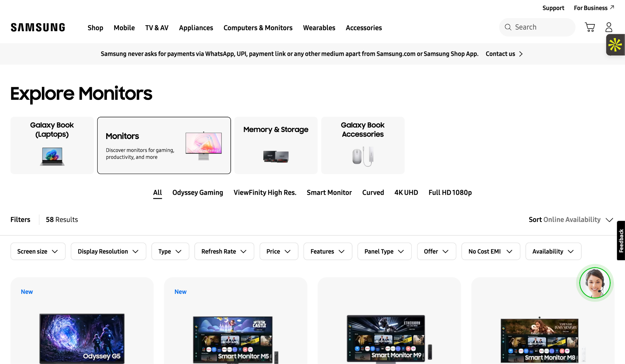Click the user account profile icon
The width and height of the screenshot is (625, 364).
coord(609,27)
